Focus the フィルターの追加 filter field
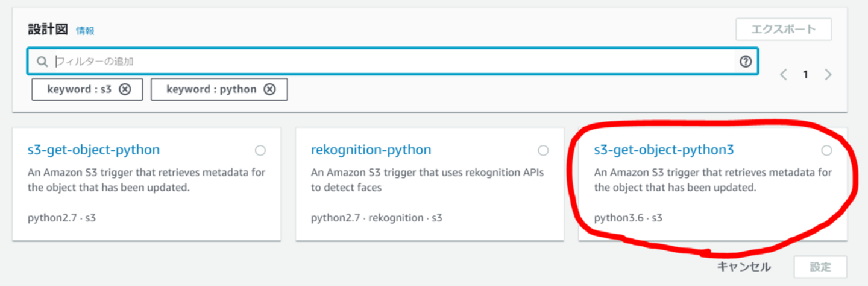This screenshot has width=868, height=286. coord(392,62)
